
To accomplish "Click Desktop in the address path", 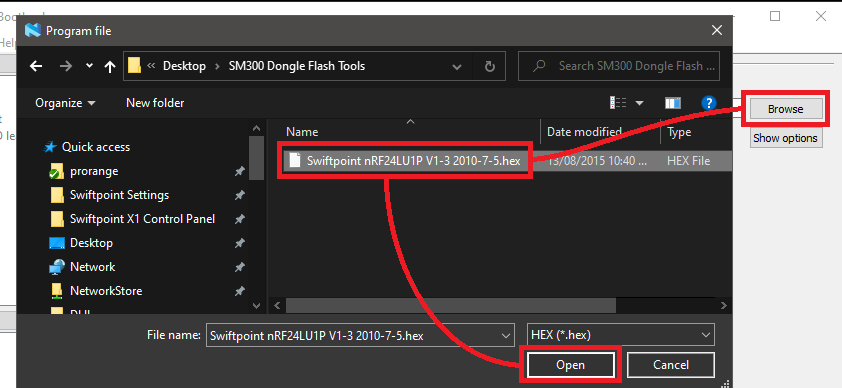I will coord(184,66).
